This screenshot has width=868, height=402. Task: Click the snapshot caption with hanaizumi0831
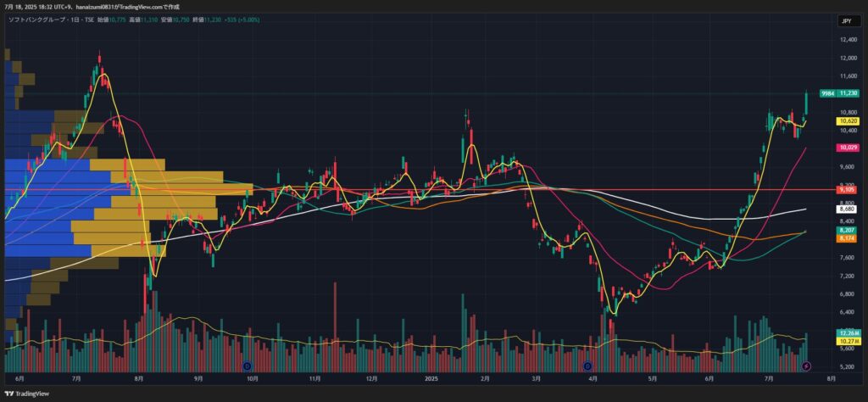[x=92, y=7]
